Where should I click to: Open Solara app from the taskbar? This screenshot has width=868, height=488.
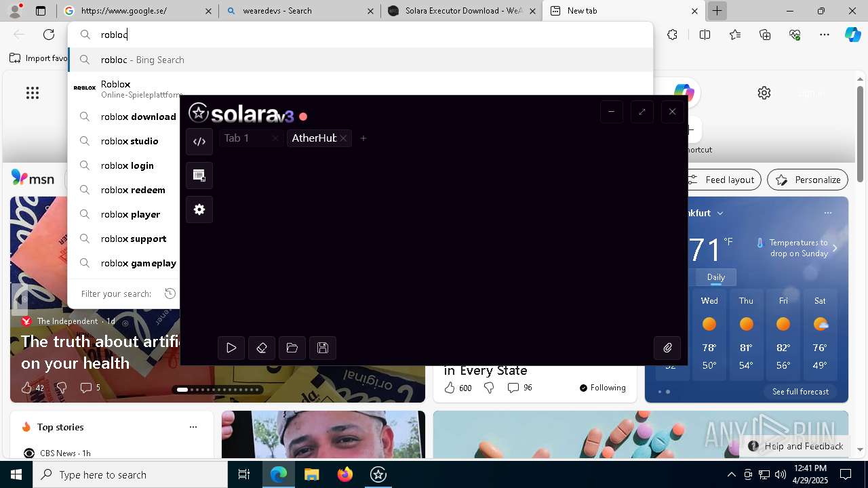[x=378, y=474]
